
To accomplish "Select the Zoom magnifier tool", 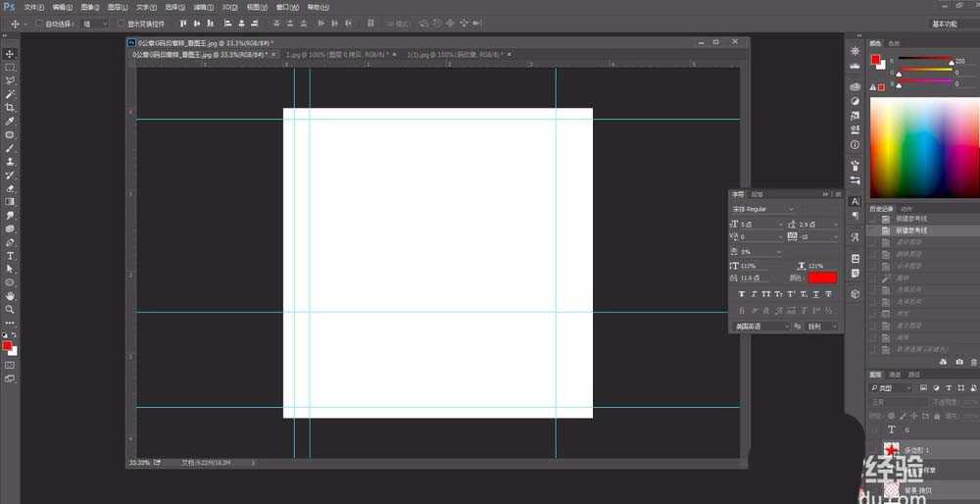I will point(10,309).
